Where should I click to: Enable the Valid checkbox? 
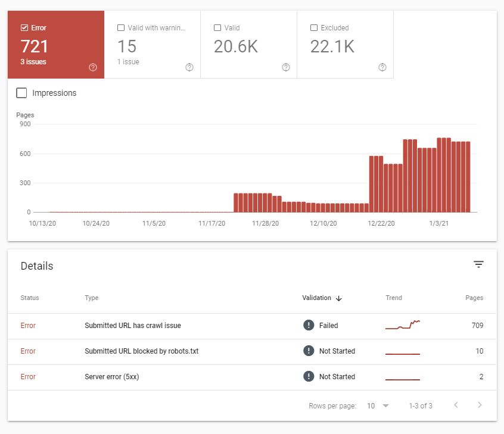[217, 27]
